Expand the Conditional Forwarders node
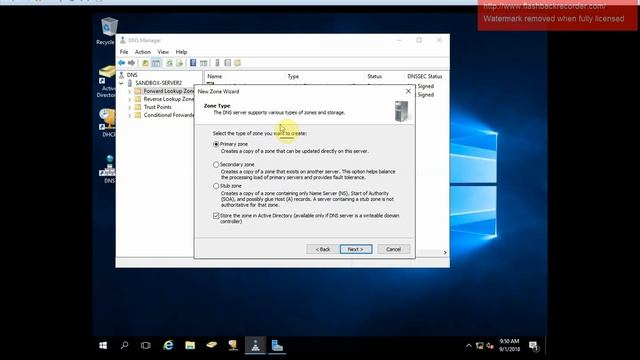The width and height of the screenshot is (640, 360). [x=129, y=116]
